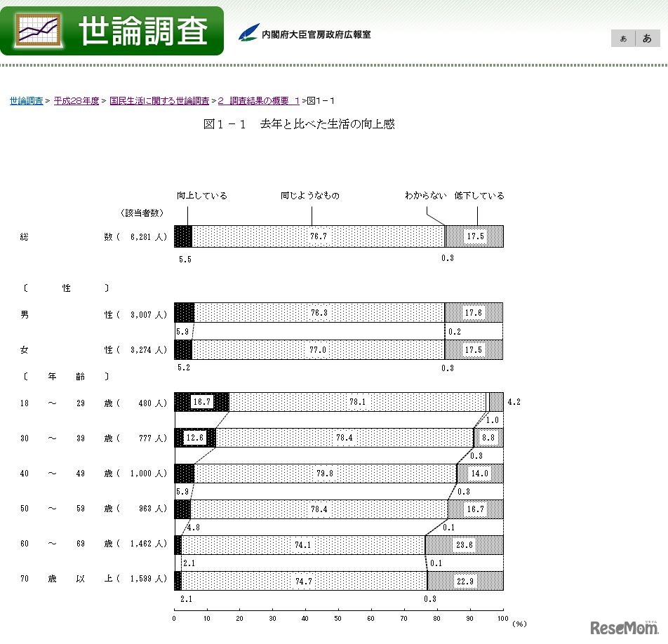This screenshot has width=668, height=644.
Task: Toggle to larger text with あ button
Action: coord(647,39)
